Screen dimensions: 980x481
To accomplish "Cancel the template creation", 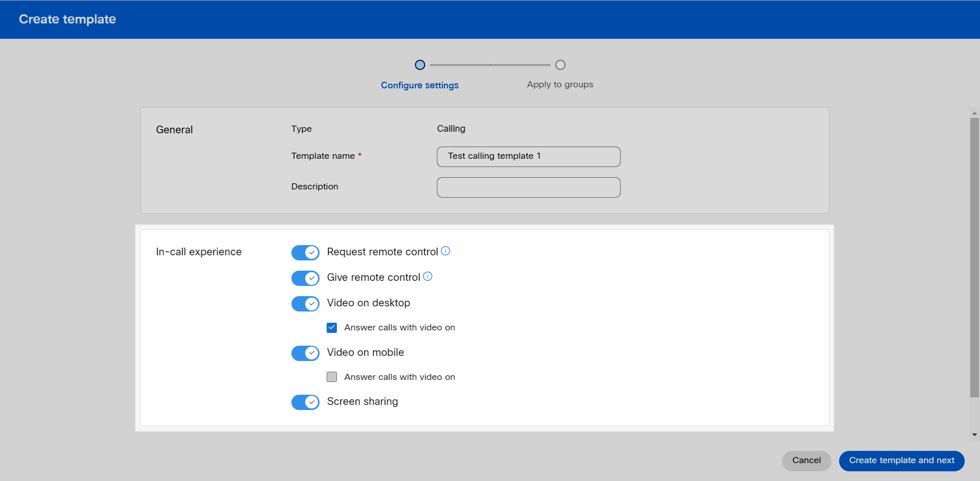I will (x=806, y=461).
